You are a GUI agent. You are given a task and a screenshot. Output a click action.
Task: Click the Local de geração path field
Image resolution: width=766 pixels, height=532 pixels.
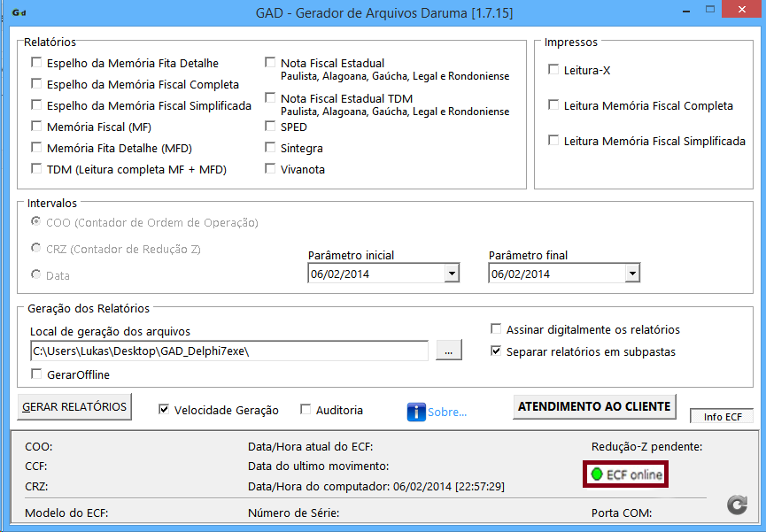click(229, 351)
